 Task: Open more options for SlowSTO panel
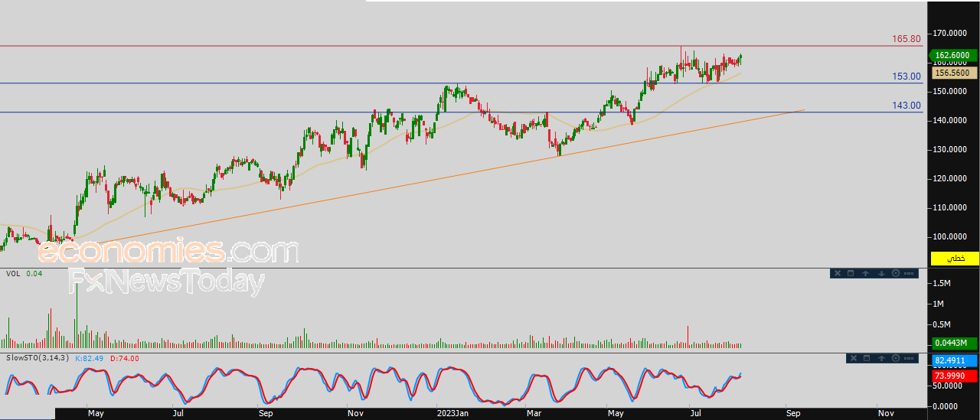[909, 358]
